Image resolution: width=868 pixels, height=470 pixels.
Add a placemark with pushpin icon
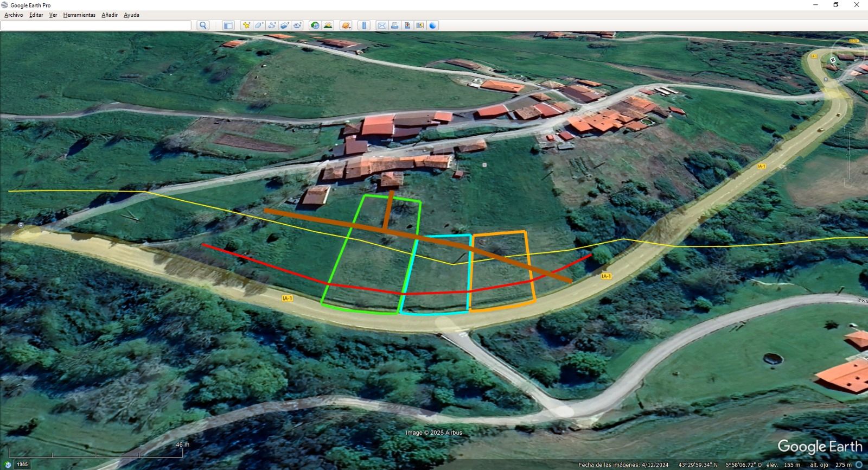[x=247, y=26]
